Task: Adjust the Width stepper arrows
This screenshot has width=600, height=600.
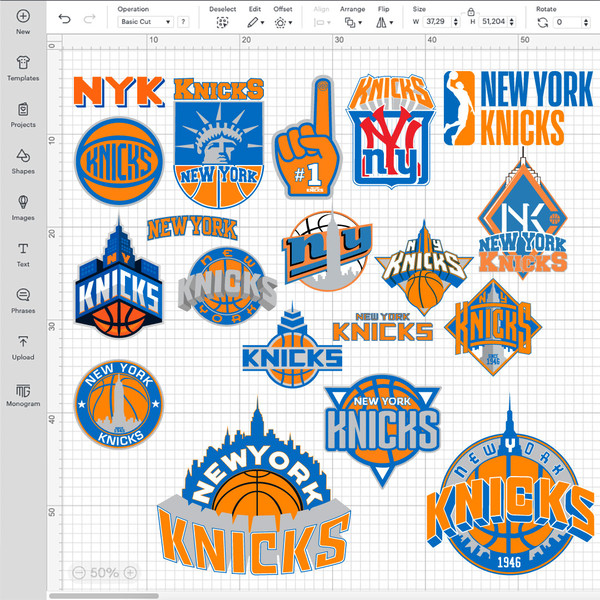Action: pos(455,22)
